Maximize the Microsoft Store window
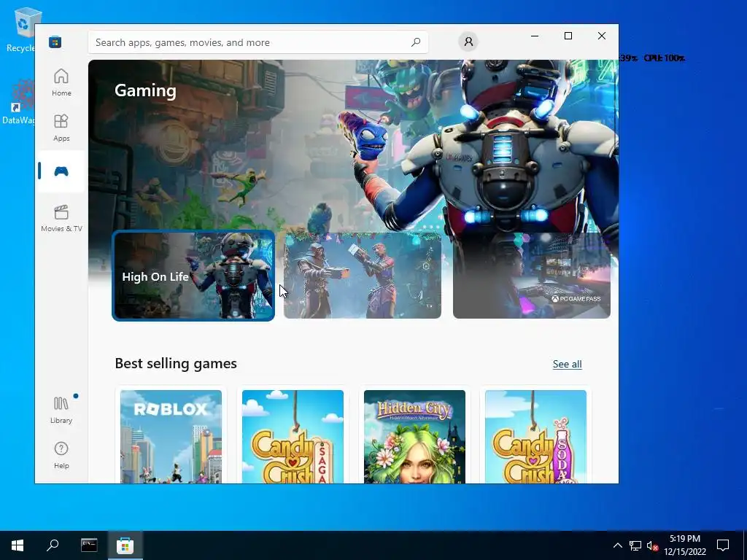Image resolution: width=747 pixels, height=560 pixels. [568, 36]
